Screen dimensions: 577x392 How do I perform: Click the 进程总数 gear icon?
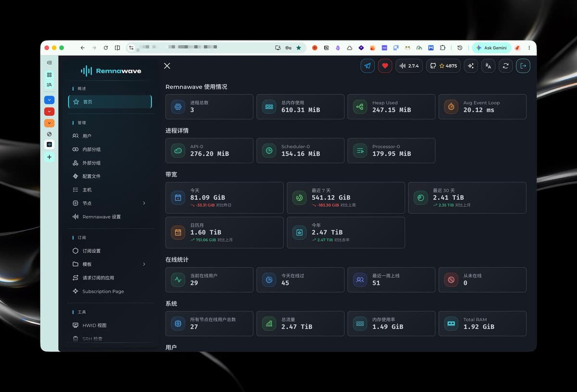pos(178,107)
